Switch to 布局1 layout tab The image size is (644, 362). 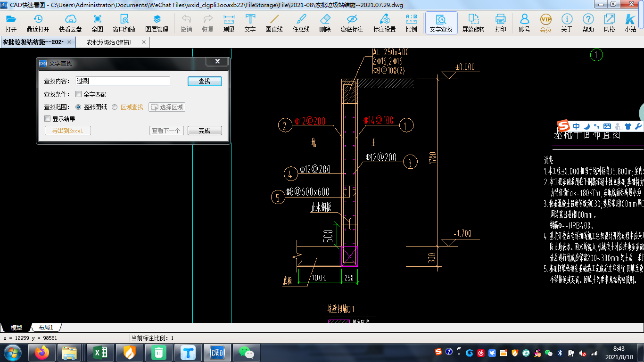tap(46, 327)
